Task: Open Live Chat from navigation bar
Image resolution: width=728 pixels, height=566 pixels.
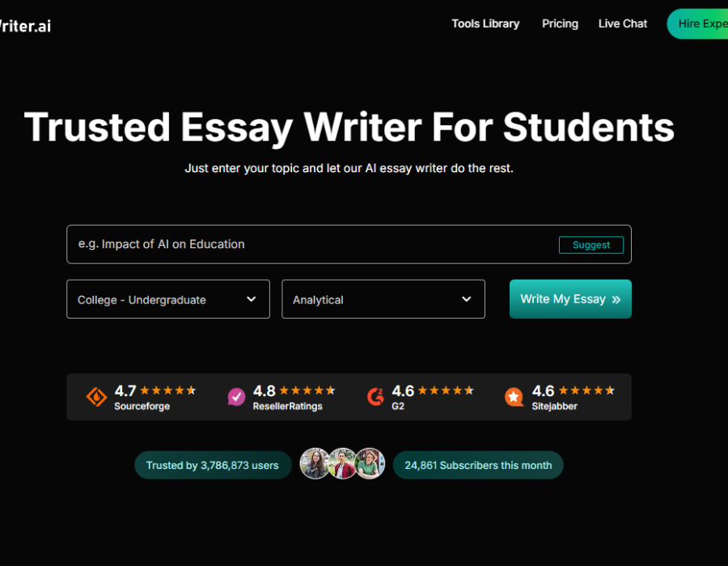Action: pyautogui.click(x=623, y=23)
